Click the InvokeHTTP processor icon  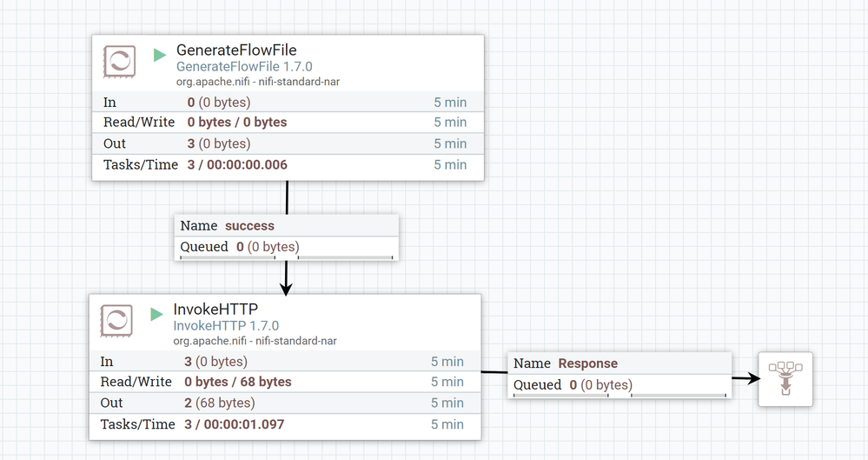[116, 320]
